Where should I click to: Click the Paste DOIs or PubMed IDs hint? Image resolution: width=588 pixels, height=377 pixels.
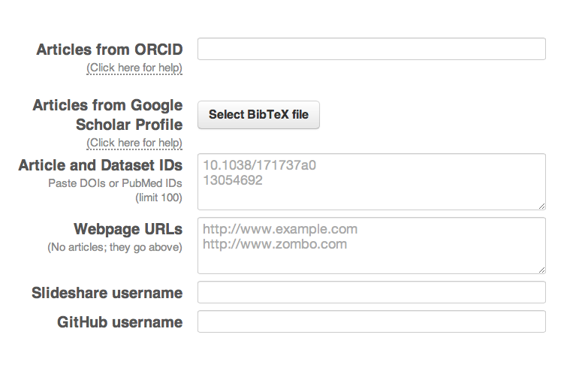pyautogui.click(x=115, y=183)
